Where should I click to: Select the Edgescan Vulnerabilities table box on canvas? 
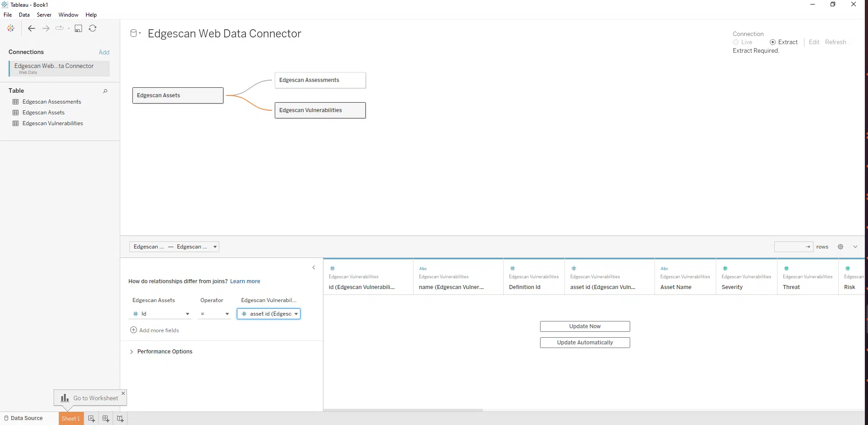click(320, 110)
